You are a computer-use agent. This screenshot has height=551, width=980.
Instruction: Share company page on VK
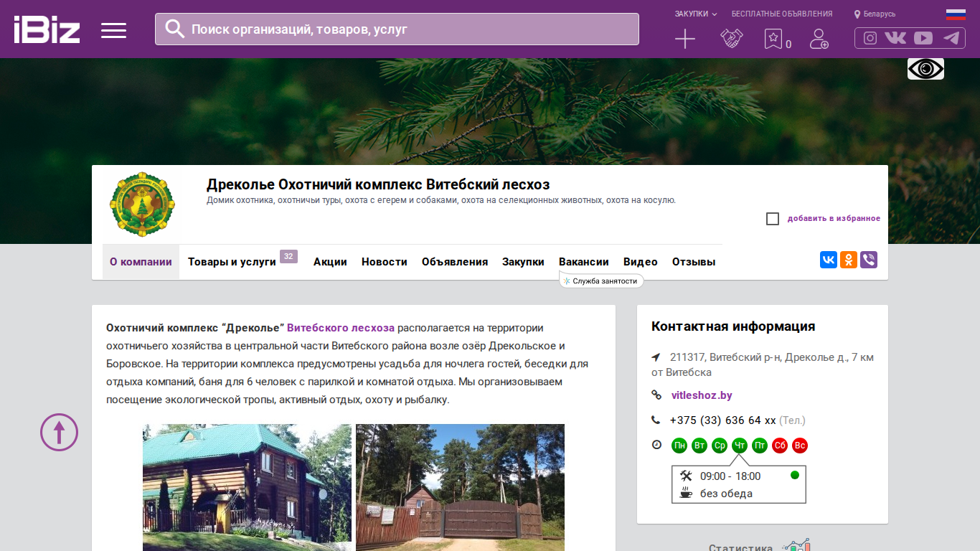tap(829, 260)
